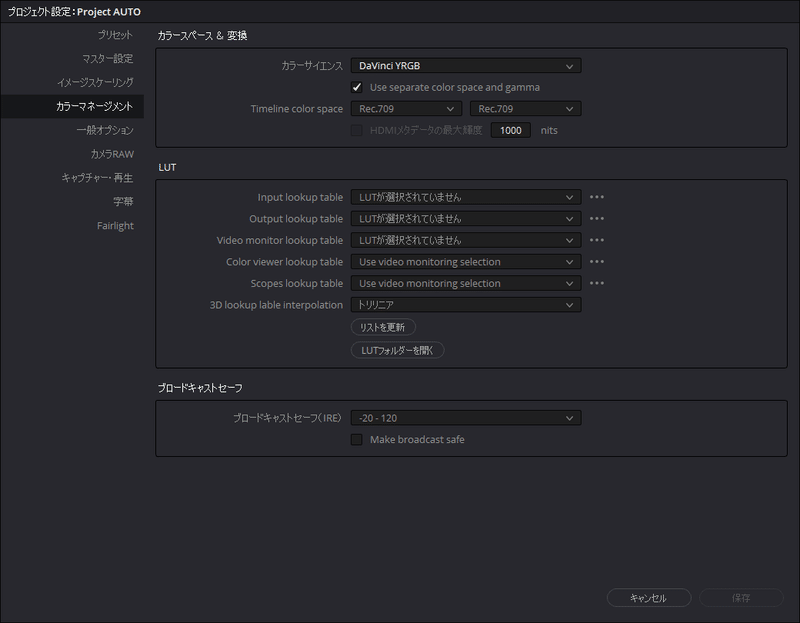
Task: Open options dots for Color viewer lookup table
Action: click(596, 262)
